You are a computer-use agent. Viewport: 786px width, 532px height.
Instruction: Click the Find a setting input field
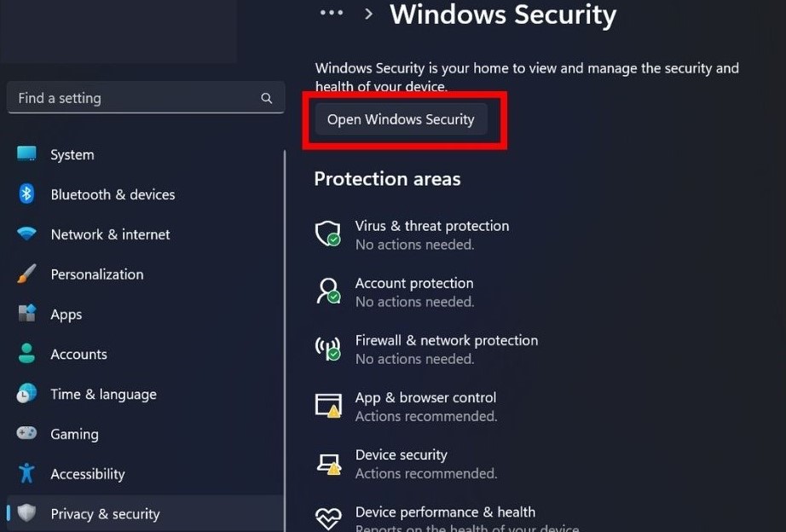pos(128,97)
